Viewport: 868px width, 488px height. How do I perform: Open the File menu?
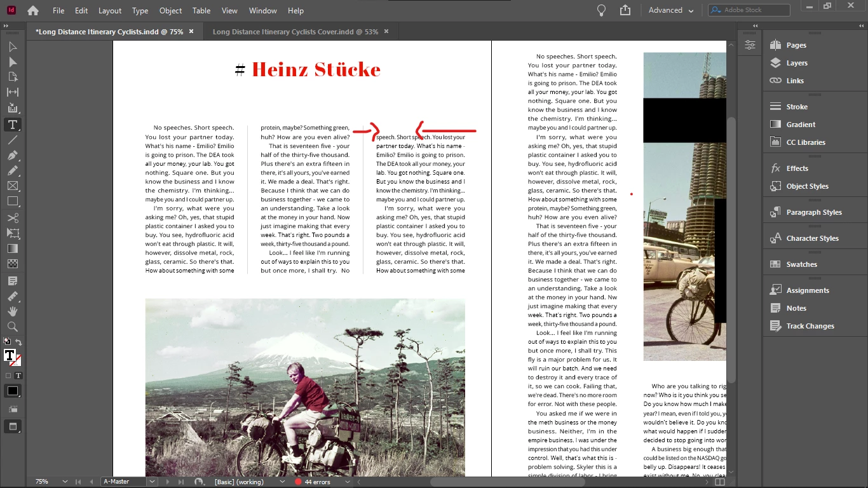click(58, 11)
